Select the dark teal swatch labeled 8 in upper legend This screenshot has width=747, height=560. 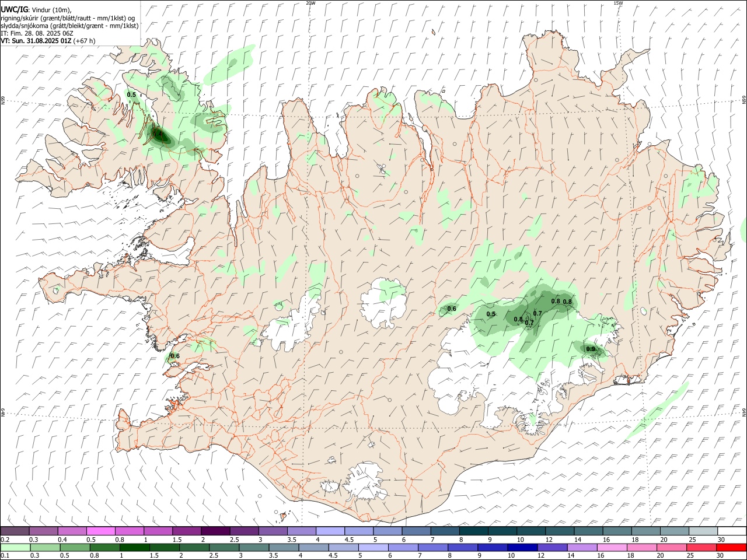[473, 531]
